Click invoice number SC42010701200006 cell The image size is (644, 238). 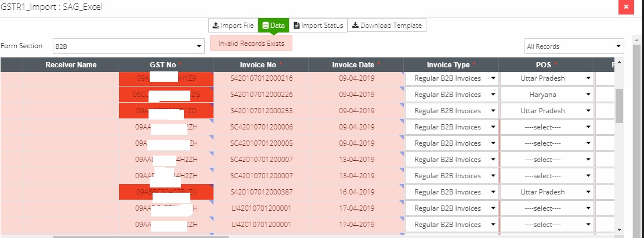(261, 127)
